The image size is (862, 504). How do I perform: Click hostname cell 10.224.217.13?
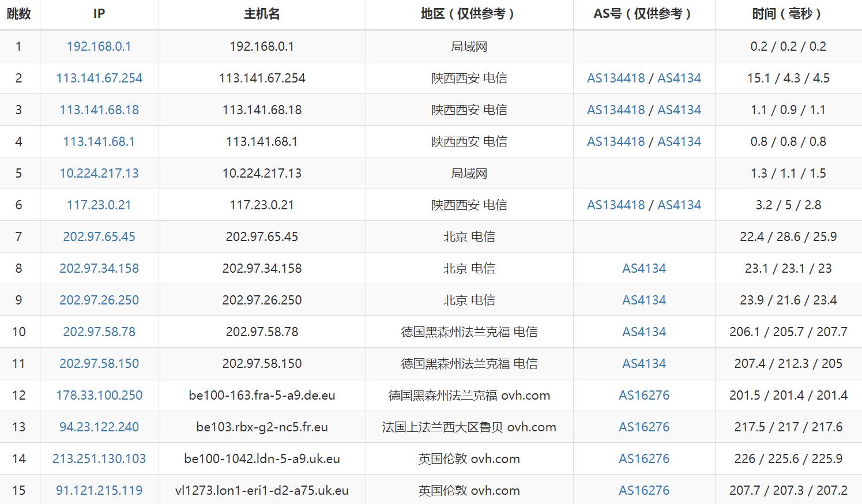pos(262,173)
